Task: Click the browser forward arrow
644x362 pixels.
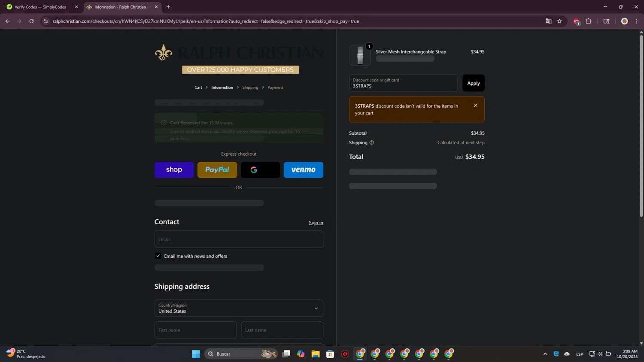Action: 19,21
